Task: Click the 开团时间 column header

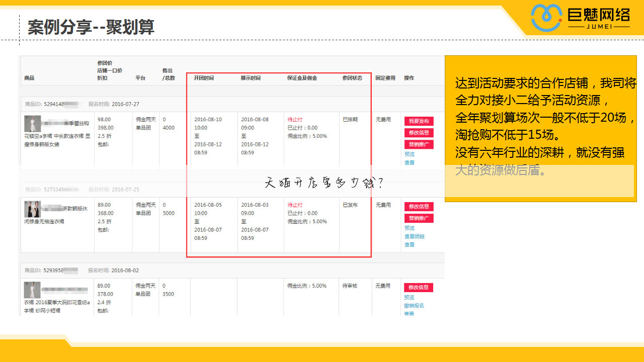Action: tap(204, 78)
